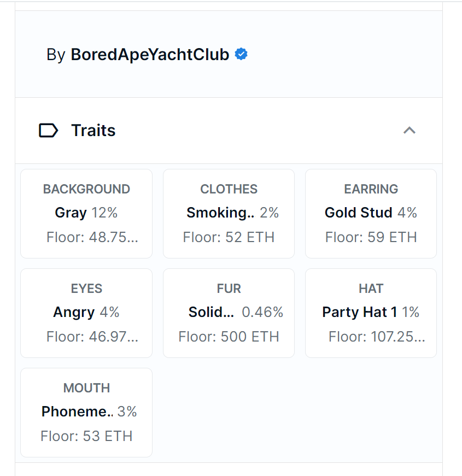Click the blue verified badge icon
This screenshot has height=476, width=462.
[x=241, y=54]
